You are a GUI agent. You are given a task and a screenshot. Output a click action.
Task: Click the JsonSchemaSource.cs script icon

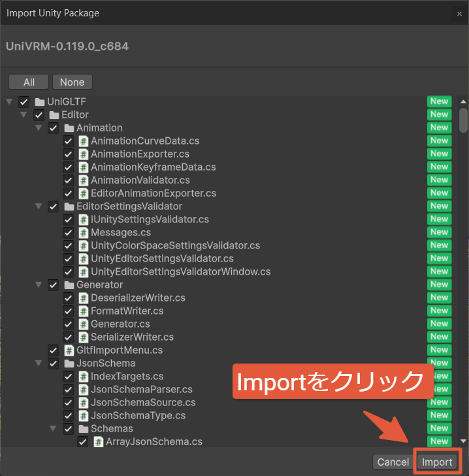click(84, 403)
